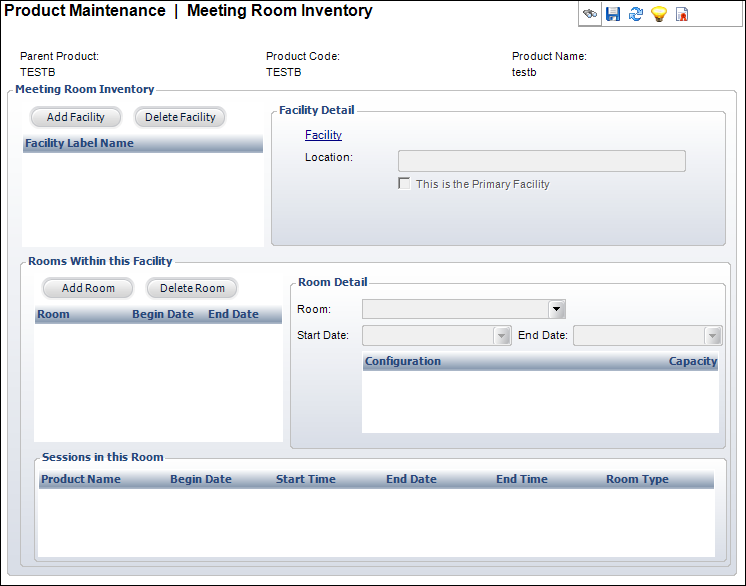This screenshot has height=586, width=746.
Task: Refresh with the blue arrows icon
Action: 636,14
